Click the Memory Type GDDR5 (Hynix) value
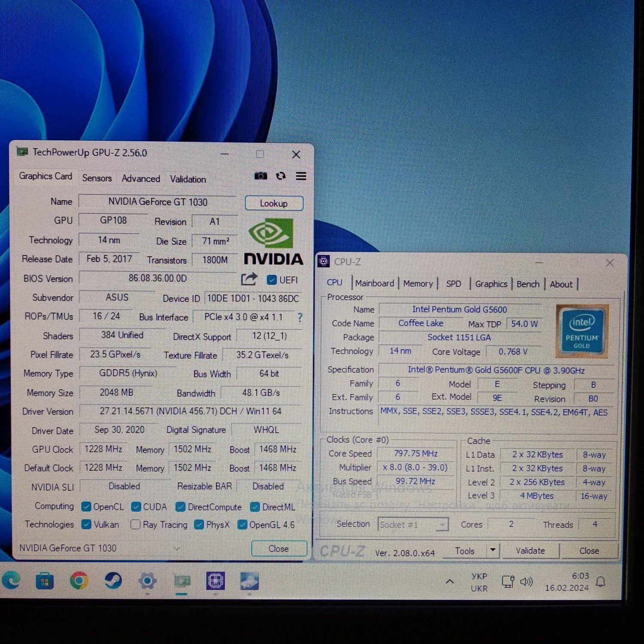The width and height of the screenshot is (644, 644). point(128,374)
